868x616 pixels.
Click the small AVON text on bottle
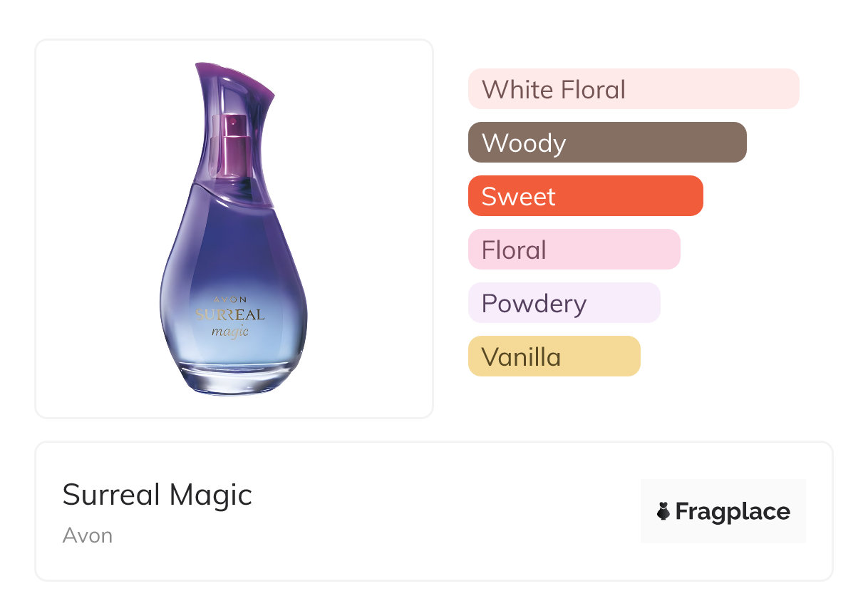tap(230, 299)
